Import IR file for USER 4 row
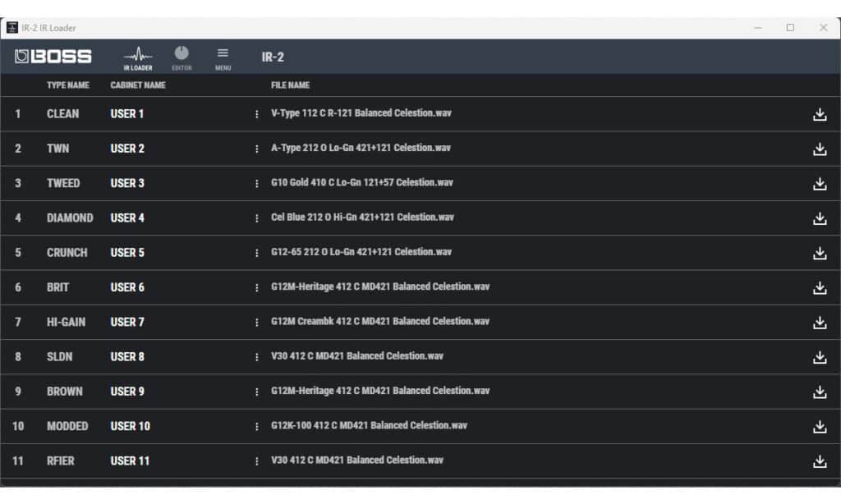 pos(820,218)
